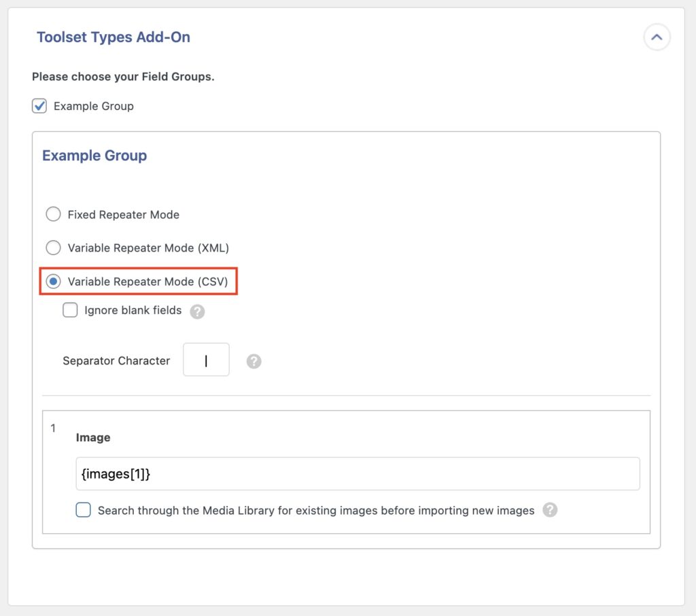This screenshot has height=616, width=696.
Task: Click the Example Group section heading
Action: click(x=94, y=156)
